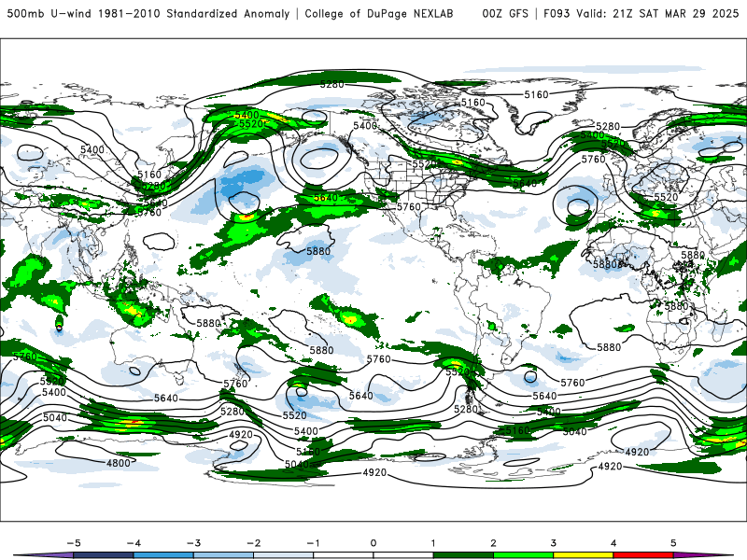Select the '3' tick label on the color bar
This screenshot has width=747, height=560.
click(x=554, y=543)
